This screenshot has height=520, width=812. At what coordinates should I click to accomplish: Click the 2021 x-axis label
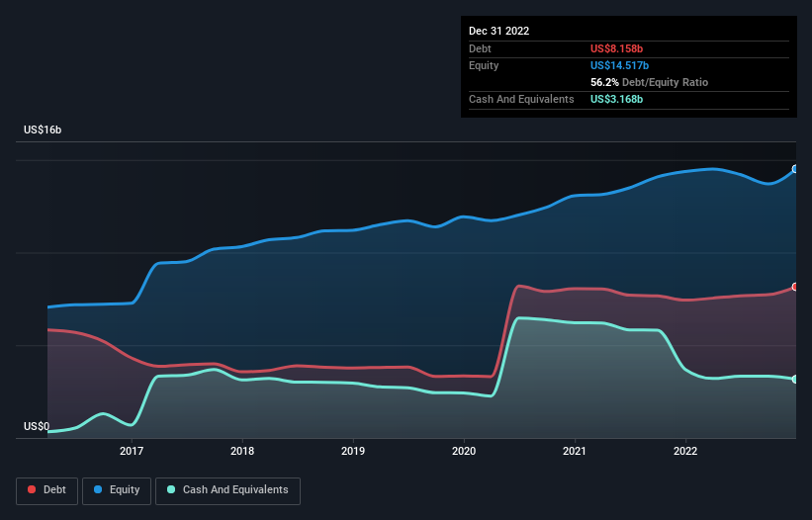[575, 451]
